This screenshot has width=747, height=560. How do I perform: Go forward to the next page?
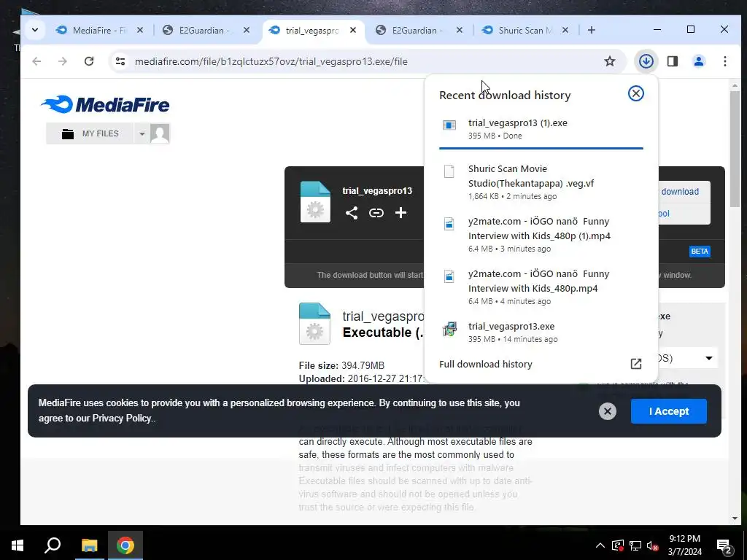point(63,61)
